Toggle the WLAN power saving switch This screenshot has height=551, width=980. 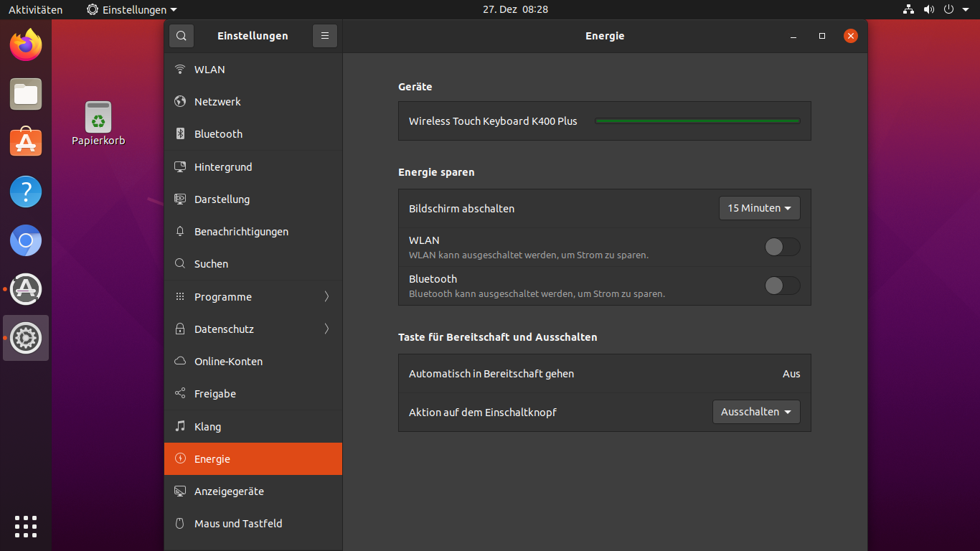coord(782,247)
